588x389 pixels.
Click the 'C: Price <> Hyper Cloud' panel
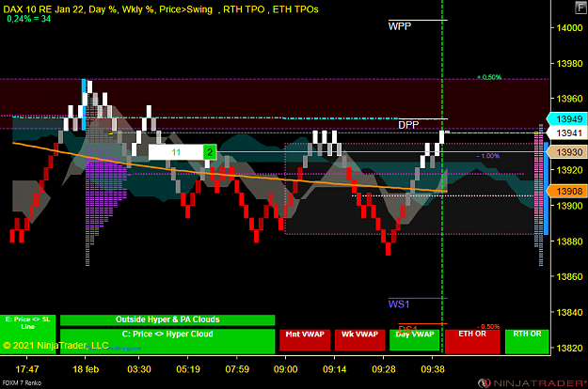click(167, 341)
